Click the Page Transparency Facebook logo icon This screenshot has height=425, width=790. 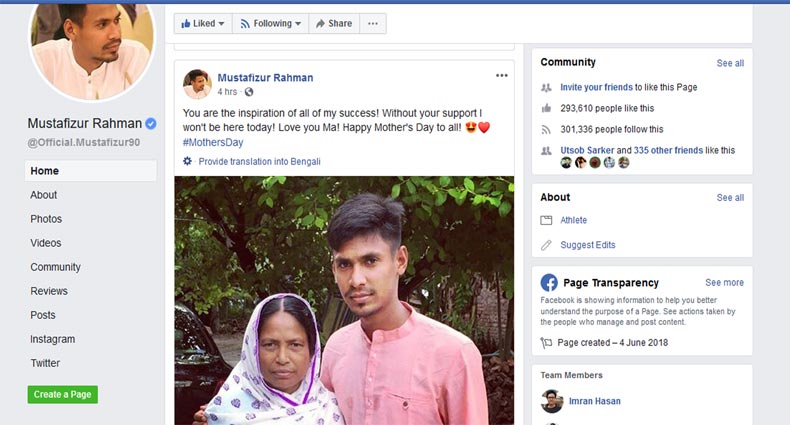549,283
